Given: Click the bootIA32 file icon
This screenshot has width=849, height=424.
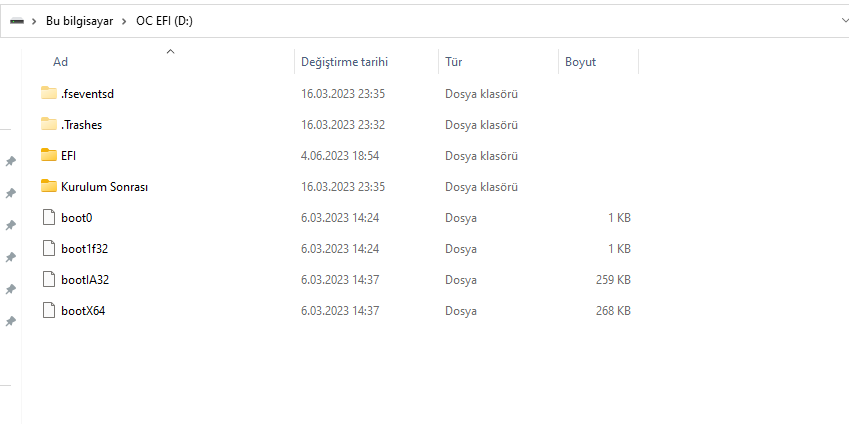Looking at the screenshot, I should click(x=49, y=279).
